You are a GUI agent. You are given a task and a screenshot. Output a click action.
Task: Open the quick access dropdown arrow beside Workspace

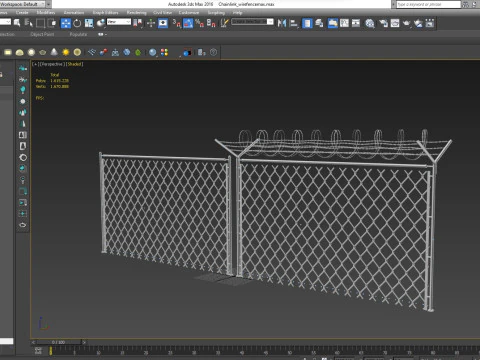[49, 4]
